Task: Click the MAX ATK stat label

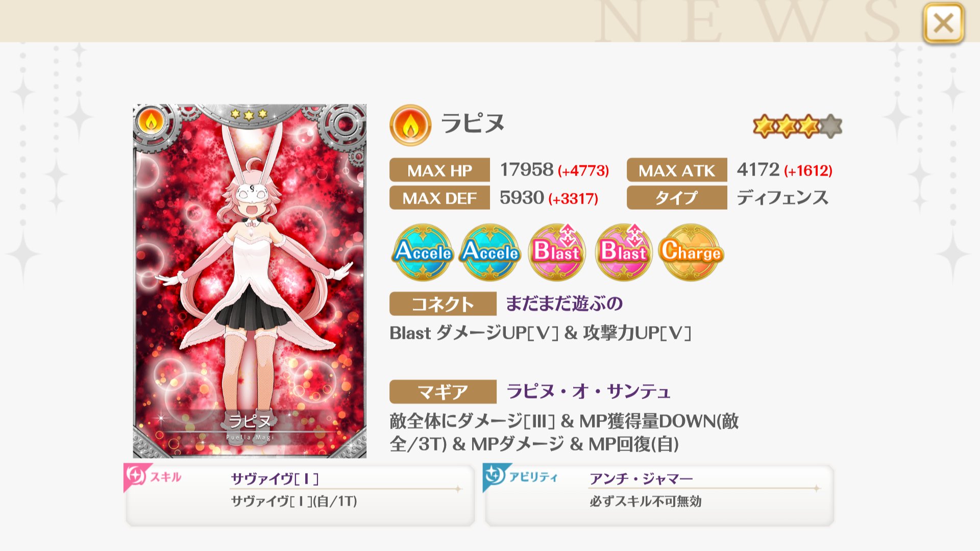Action: 677,170
